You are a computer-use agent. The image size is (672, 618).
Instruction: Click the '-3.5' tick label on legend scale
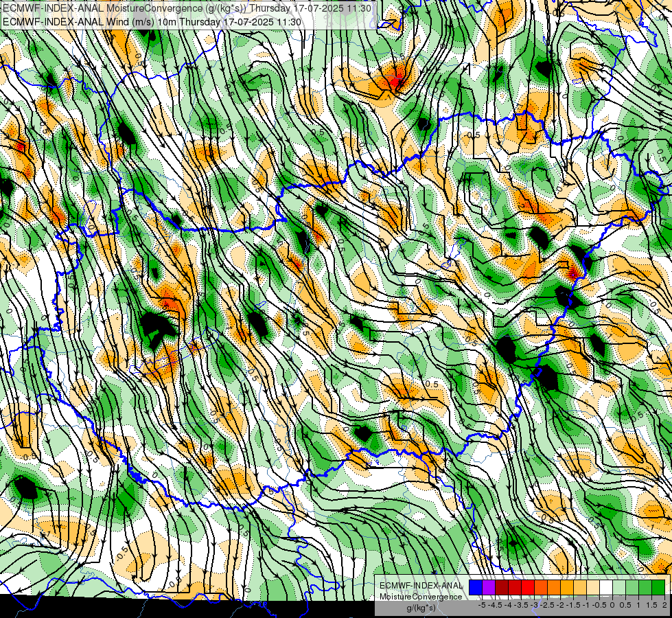click(x=522, y=605)
